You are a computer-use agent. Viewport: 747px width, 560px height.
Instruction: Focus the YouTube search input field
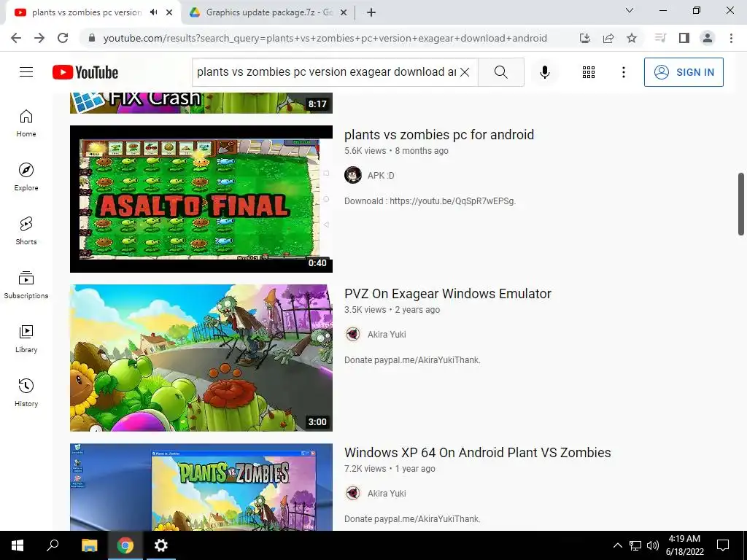point(326,72)
